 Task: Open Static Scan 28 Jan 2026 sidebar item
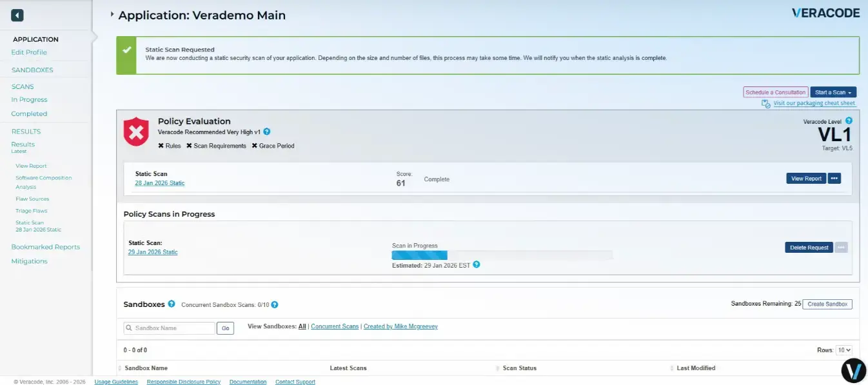click(39, 226)
